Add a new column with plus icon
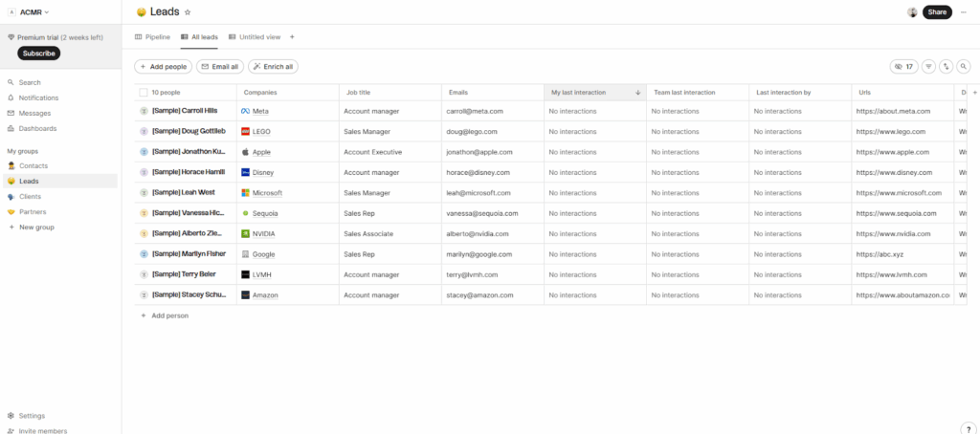The width and height of the screenshot is (980, 434). [x=974, y=93]
